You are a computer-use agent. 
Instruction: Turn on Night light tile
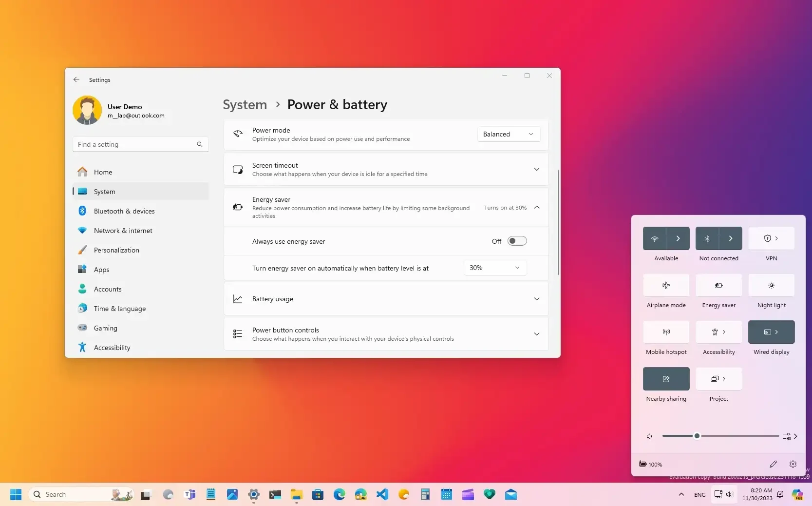[772, 285]
